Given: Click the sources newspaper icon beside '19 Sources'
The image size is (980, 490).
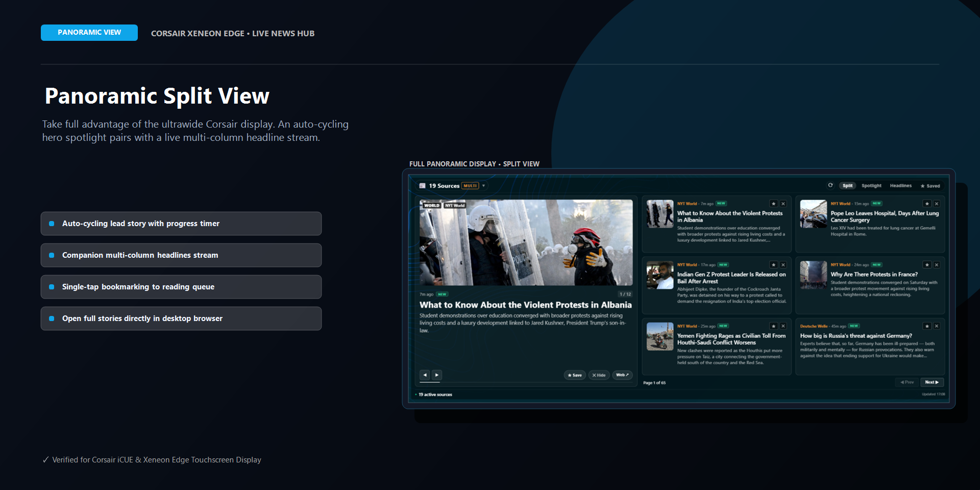Looking at the screenshot, I should point(423,186).
